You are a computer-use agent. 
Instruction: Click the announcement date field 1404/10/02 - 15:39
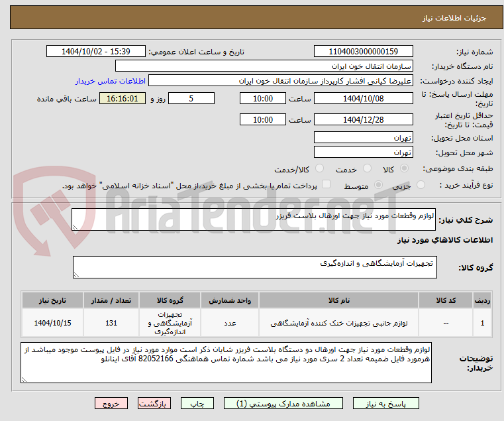click(96, 51)
